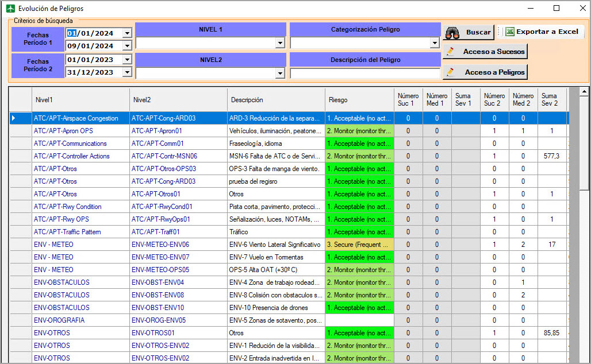Open Categorización Peligro dropdown
The image size is (591, 364).
click(435, 43)
